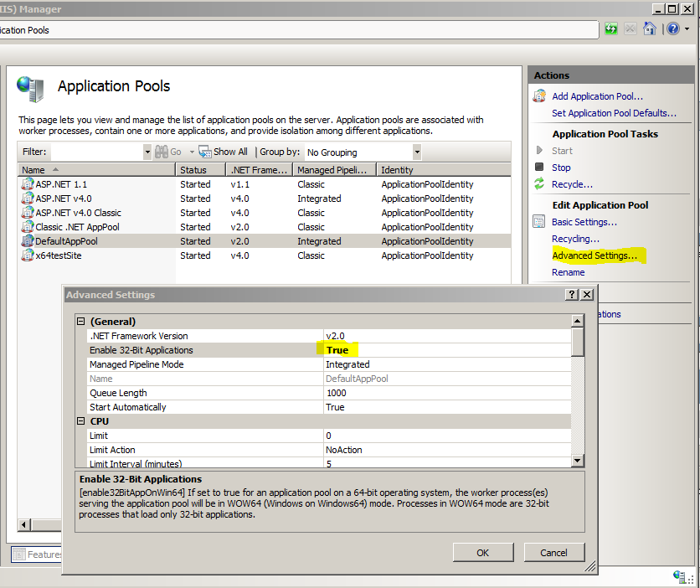Click the Limit Interval (minutes) property label

coord(136,463)
